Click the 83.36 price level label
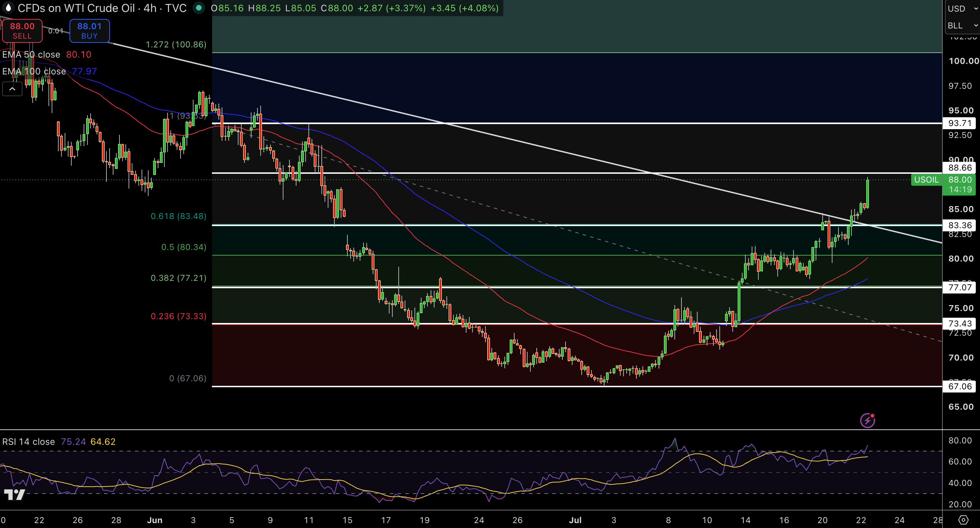Image resolution: width=980 pixels, height=528 pixels. click(x=960, y=225)
